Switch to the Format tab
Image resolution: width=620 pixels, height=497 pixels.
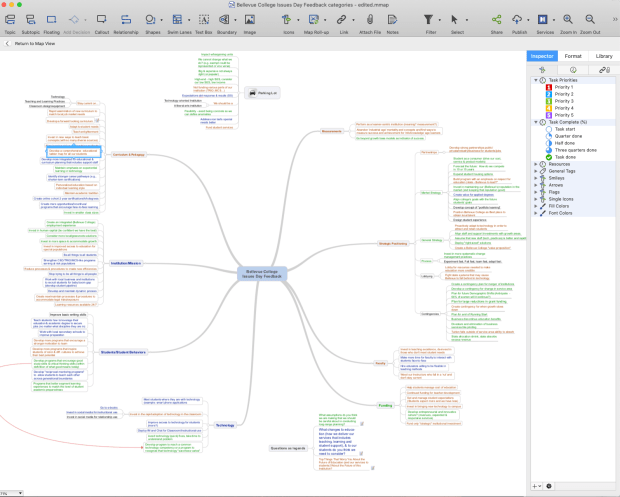[573, 56]
